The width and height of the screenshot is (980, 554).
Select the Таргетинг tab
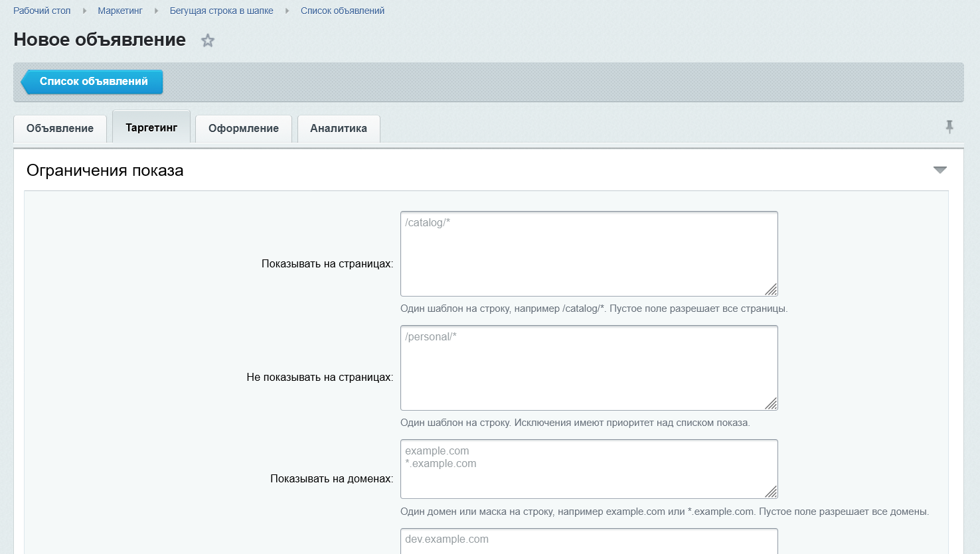151,127
